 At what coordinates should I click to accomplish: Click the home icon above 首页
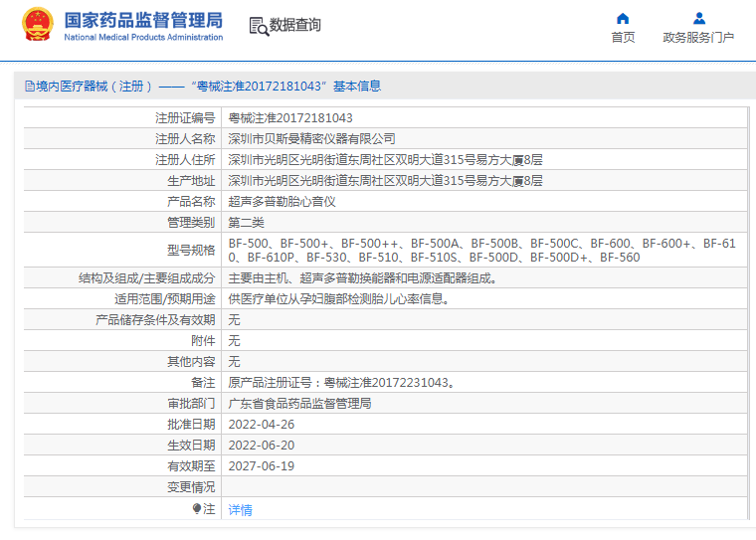coord(623,18)
